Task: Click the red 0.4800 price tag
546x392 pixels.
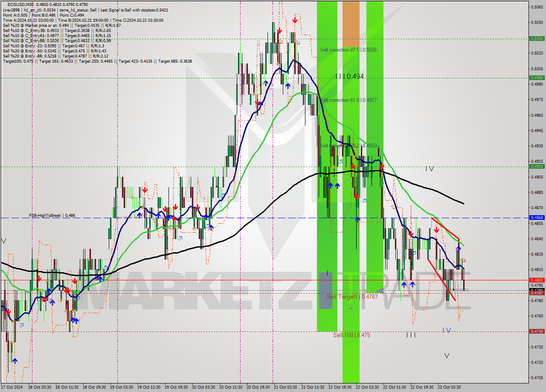Action: 537,280
